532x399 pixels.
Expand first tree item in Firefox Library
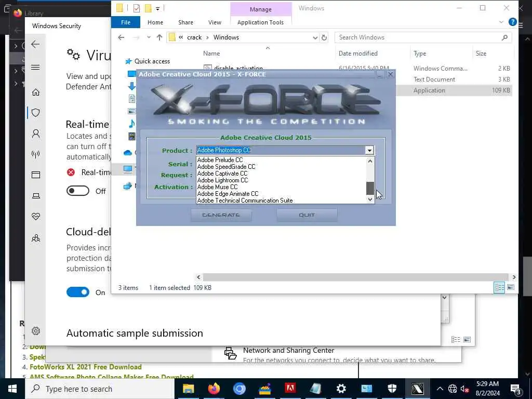(16, 45)
